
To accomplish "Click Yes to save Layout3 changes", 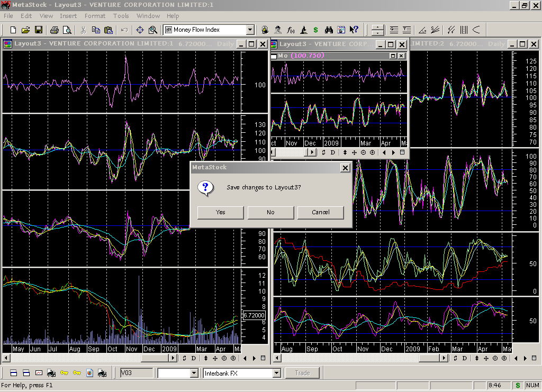I will (x=221, y=213).
